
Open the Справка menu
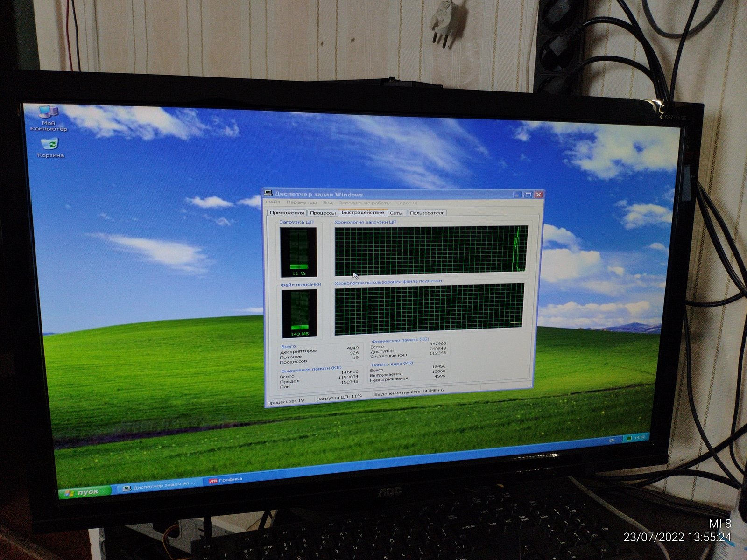click(x=407, y=203)
